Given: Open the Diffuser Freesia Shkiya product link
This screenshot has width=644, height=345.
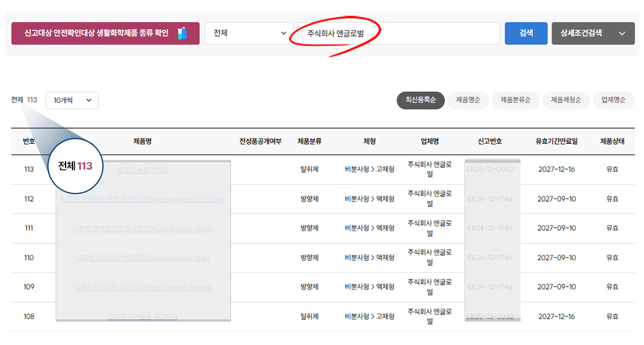Looking at the screenshot, I should coord(142,287).
